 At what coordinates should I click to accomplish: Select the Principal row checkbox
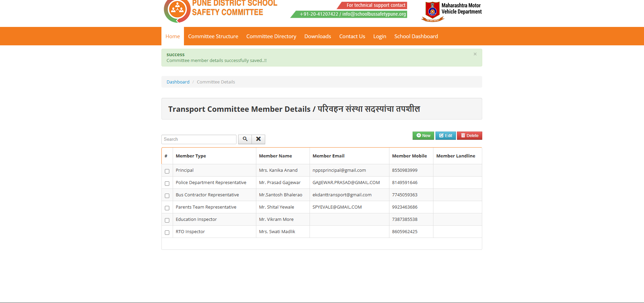click(x=167, y=171)
